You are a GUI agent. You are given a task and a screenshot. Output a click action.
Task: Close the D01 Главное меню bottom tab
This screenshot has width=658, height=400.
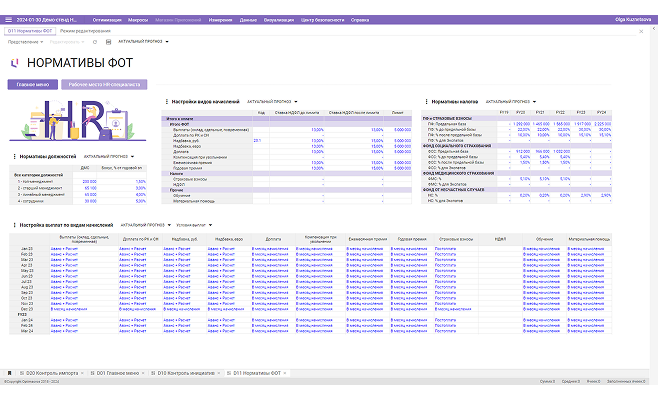coord(143,373)
